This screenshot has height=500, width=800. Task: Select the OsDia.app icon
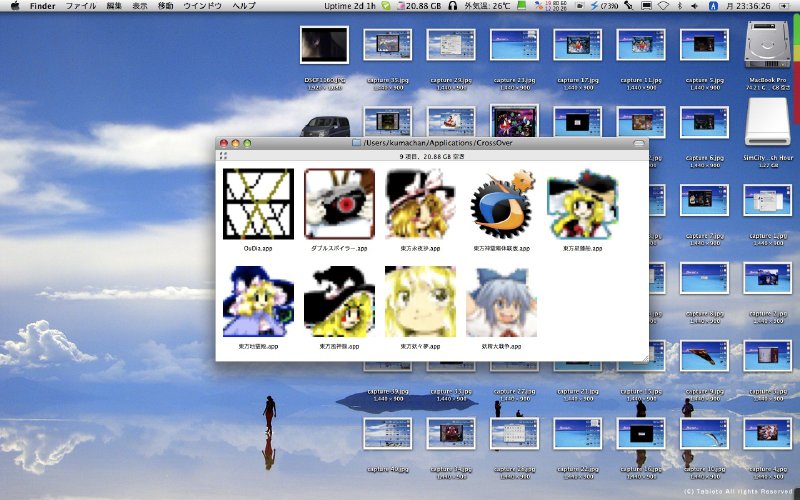[x=259, y=204]
